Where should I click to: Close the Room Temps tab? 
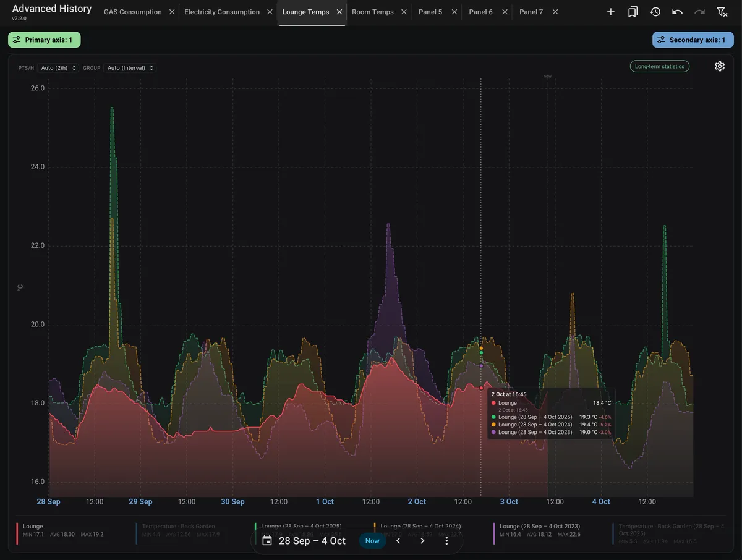tap(404, 12)
